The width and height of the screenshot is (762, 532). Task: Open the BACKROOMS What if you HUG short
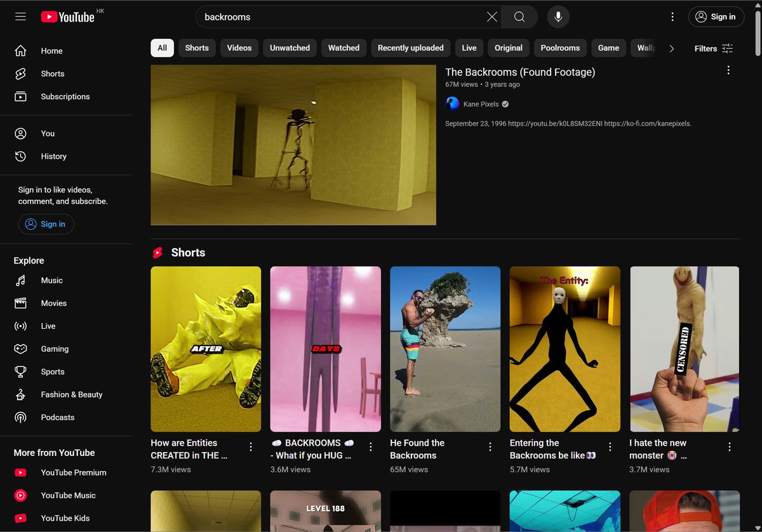tap(326, 349)
